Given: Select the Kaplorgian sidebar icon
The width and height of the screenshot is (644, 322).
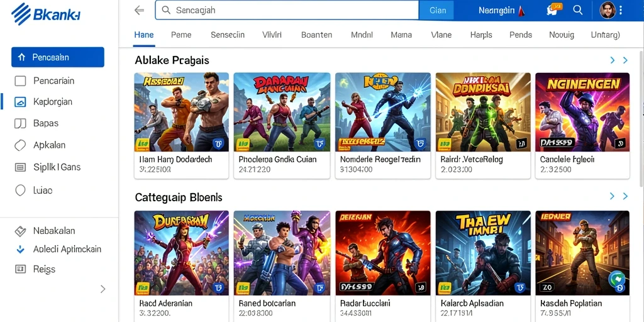Looking at the screenshot, I should [x=20, y=102].
